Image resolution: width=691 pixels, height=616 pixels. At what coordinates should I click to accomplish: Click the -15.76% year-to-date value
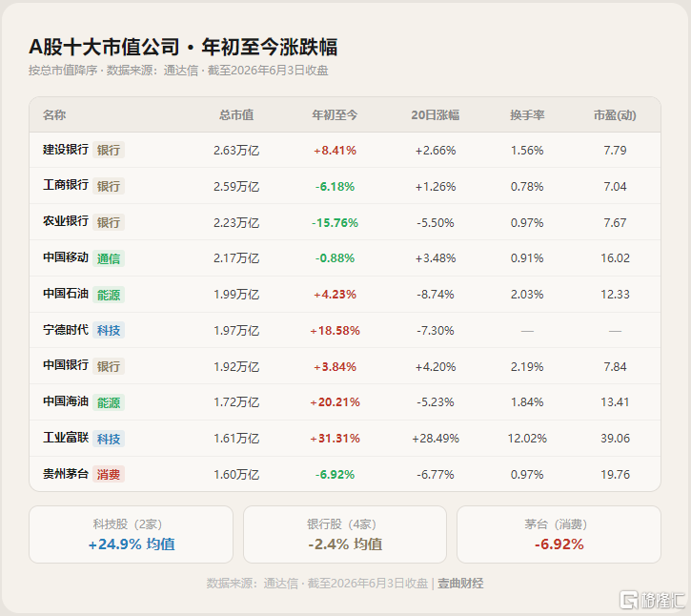335,223
